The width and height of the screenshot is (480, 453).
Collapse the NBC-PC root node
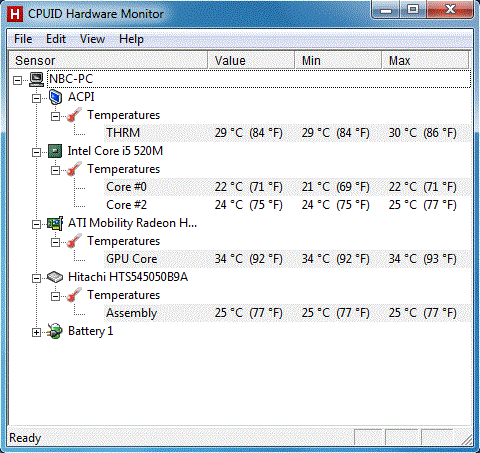pos(17,80)
